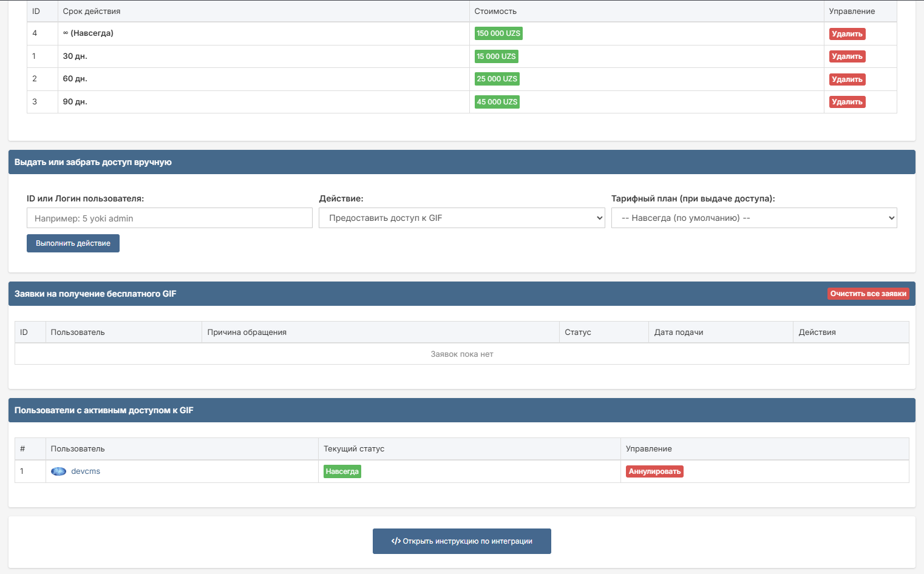Click the Навсегда status badge for devcms
This screenshot has width=924, height=574.
click(342, 471)
